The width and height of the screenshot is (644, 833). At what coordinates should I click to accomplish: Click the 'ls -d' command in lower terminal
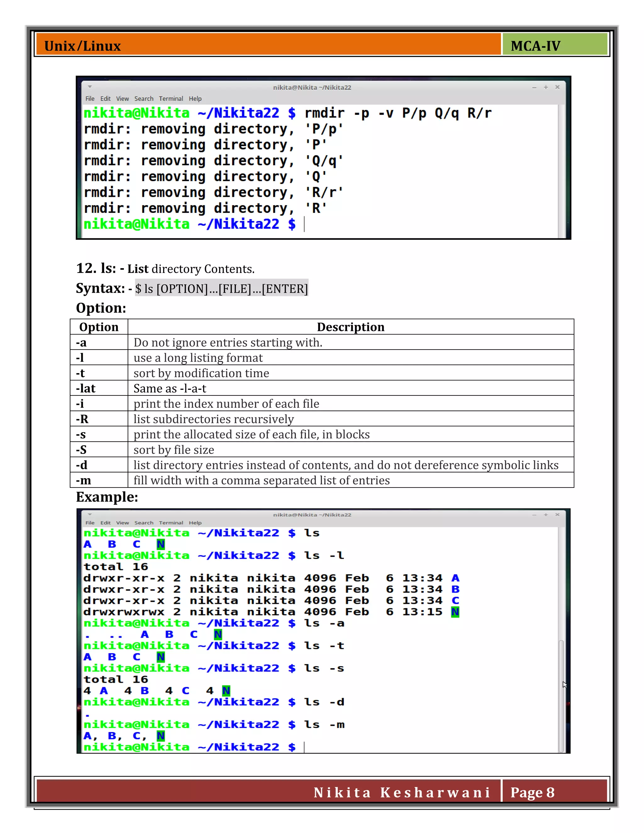click(x=324, y=702)
